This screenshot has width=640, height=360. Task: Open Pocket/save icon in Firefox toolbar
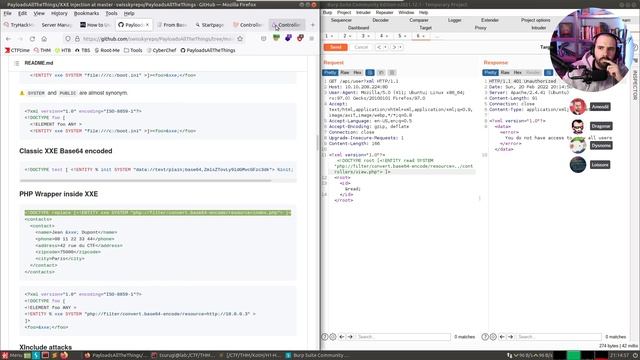tap(264, 39)
